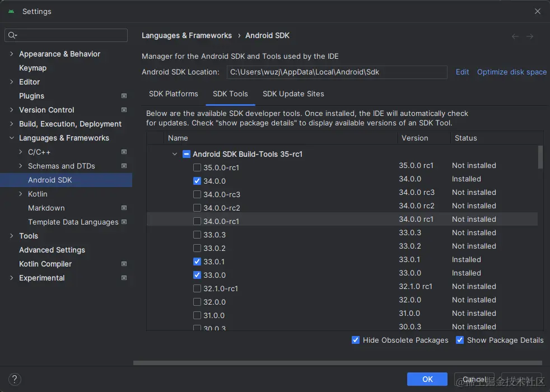Click the OK button

pos(427,379)
